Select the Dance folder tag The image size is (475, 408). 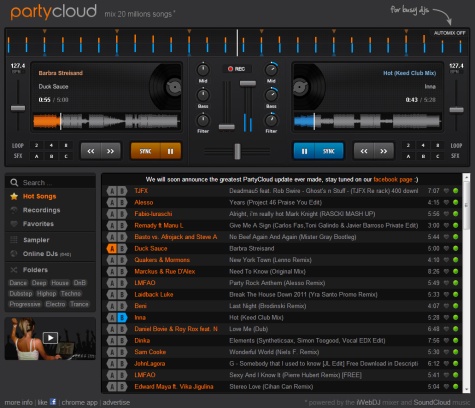[x=18, y=283]
